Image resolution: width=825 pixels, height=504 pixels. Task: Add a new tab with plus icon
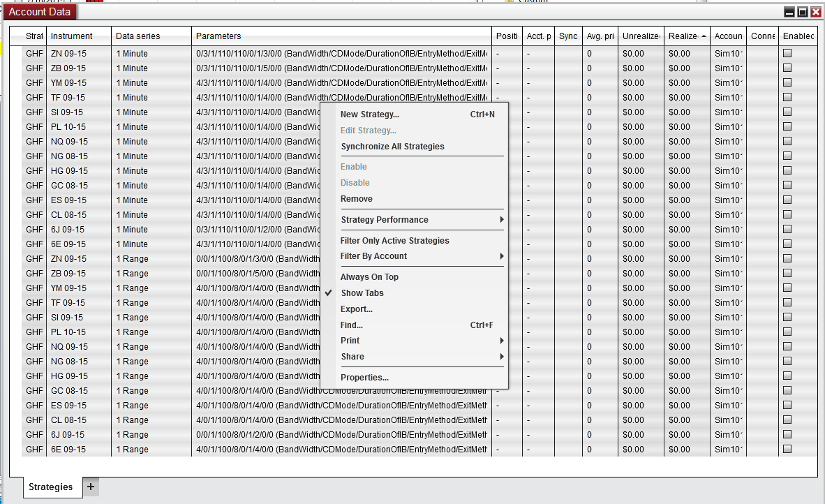point(91,487)
